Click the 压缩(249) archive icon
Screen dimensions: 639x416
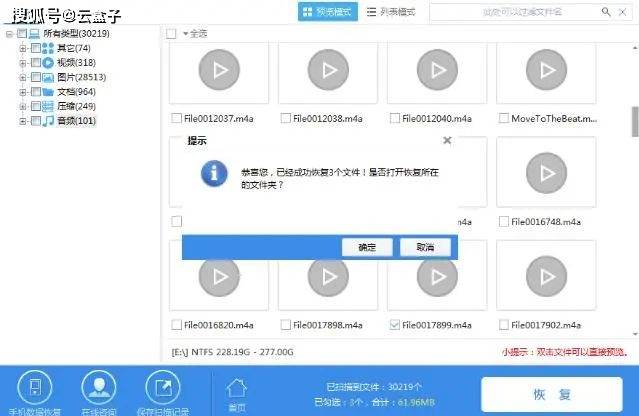click(48, 106)
